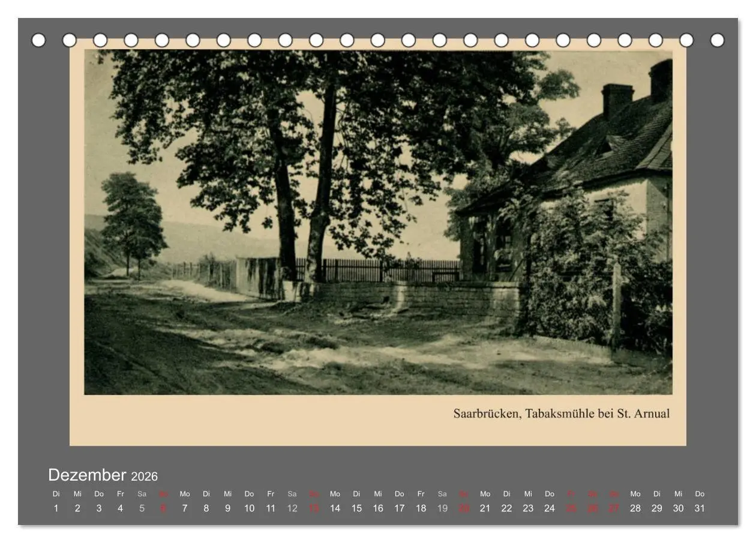
Task: Select Saturday date 5
Action: [x=142, y=508]
